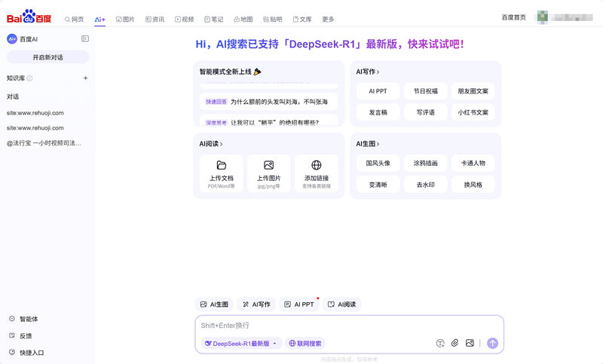This screenshot has height=364, width=603.
Task: Click the attachment paperclip icon
Action: click(x=455, y=343)
